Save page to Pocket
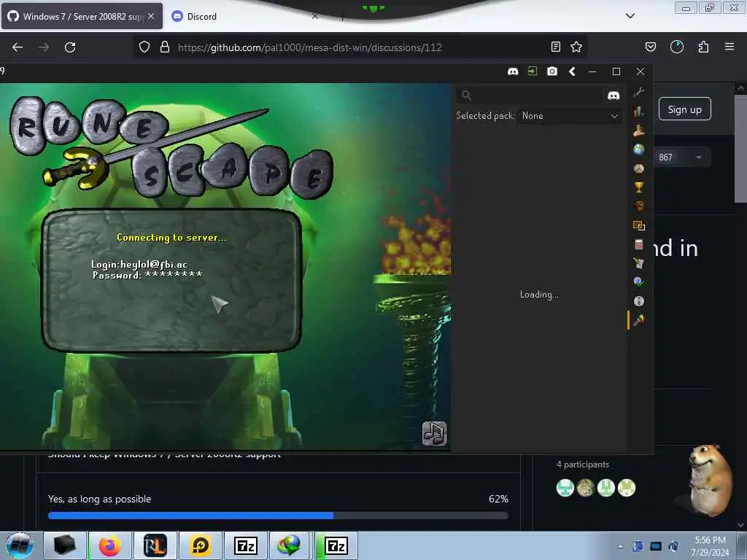 pyautogui.click(x=650, y=47)
